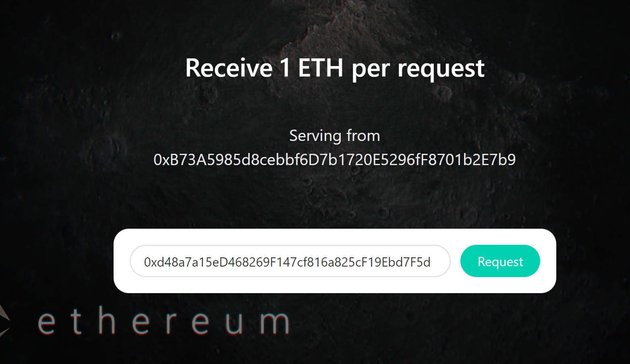Click the word 'from' in Serving from
This screenshot has height=364, width=630.
point(363,136)
